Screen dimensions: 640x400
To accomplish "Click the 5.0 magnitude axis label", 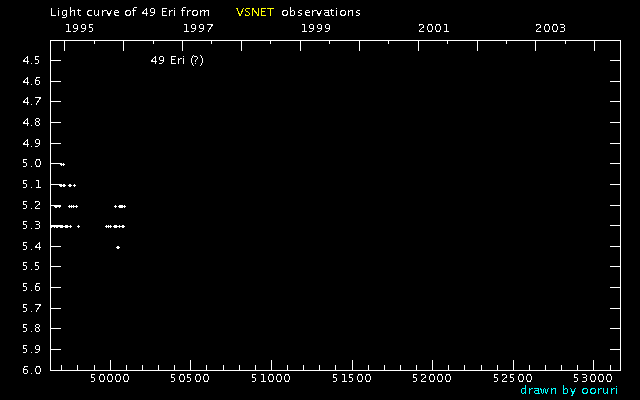I will click(x=30, y=164).
